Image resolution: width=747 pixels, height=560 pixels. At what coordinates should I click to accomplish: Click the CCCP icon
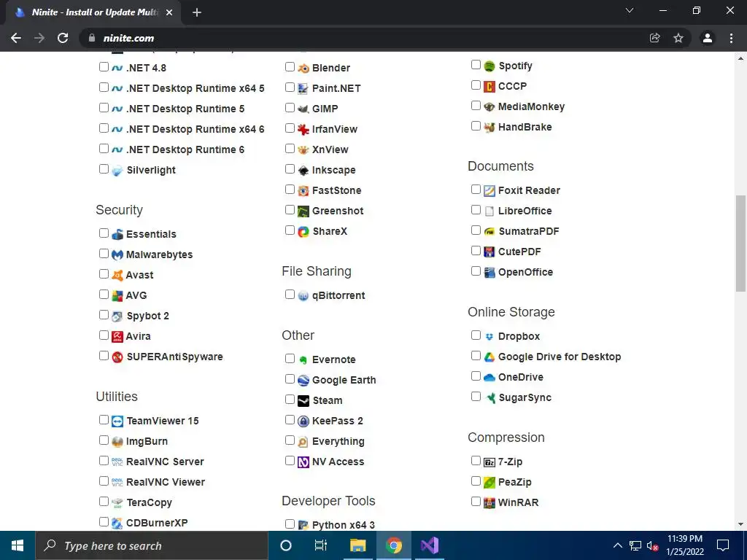[x=489, y=87]
